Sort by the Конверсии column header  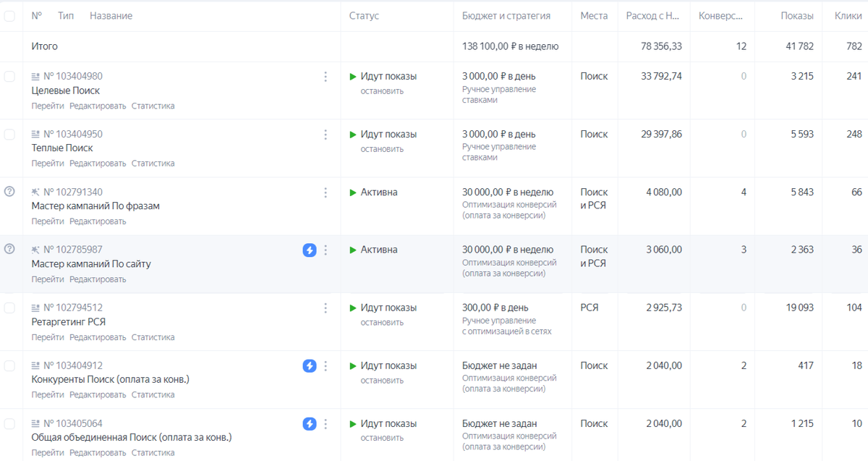[720, 16]
